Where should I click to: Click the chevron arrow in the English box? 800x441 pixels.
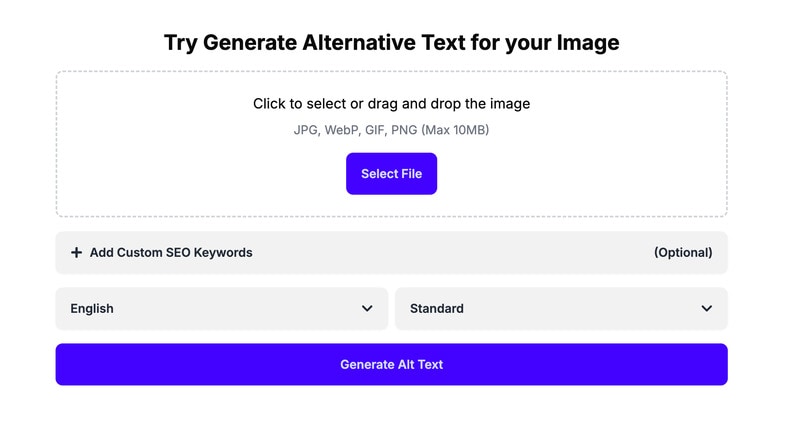[367, 309]
